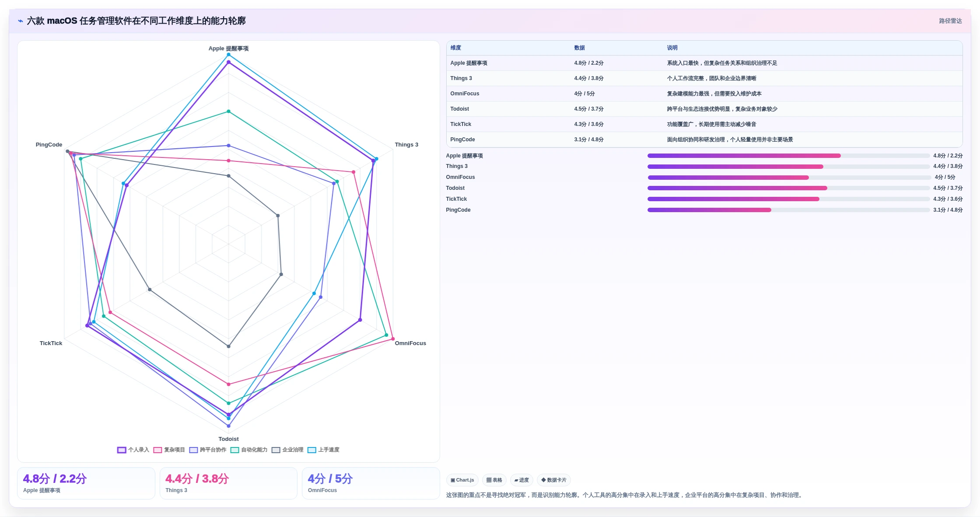The image size is (980, 517).
Task: Click the chart title 六款 macOS 任务管理软件
Action: 136,21
